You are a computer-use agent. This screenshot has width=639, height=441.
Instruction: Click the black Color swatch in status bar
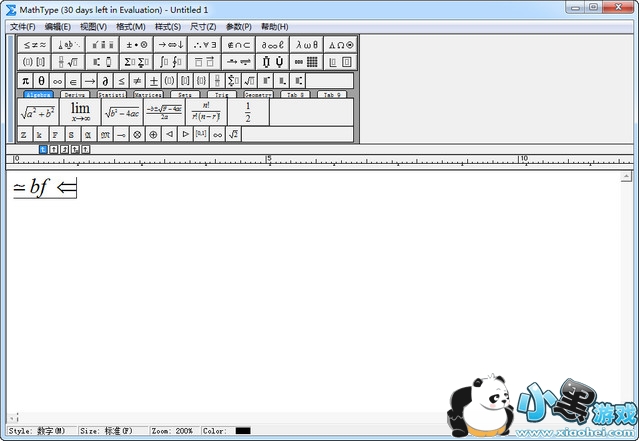click(243, 431)
